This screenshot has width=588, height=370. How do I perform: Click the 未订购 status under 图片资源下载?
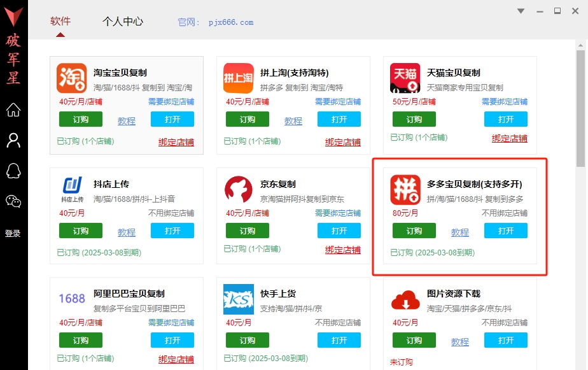402,362
